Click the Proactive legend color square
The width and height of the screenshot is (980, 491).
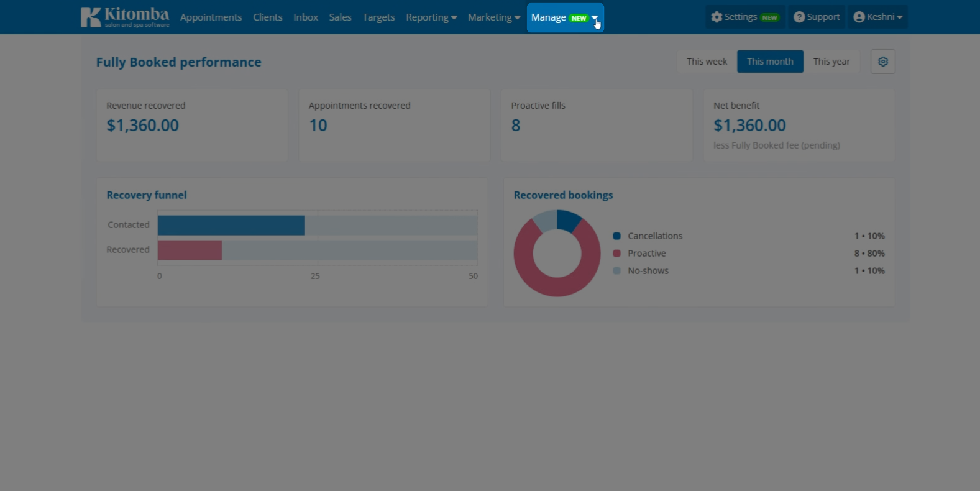point(616,254)
